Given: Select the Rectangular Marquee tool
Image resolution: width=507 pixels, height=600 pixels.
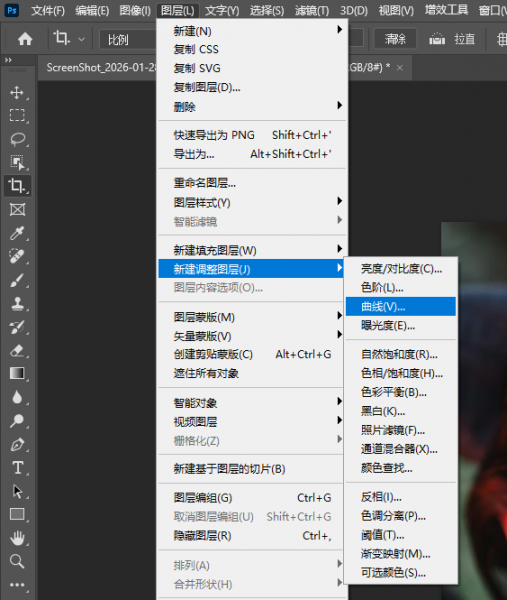Looking at the screenshot, I should click(x=17, y=115).
